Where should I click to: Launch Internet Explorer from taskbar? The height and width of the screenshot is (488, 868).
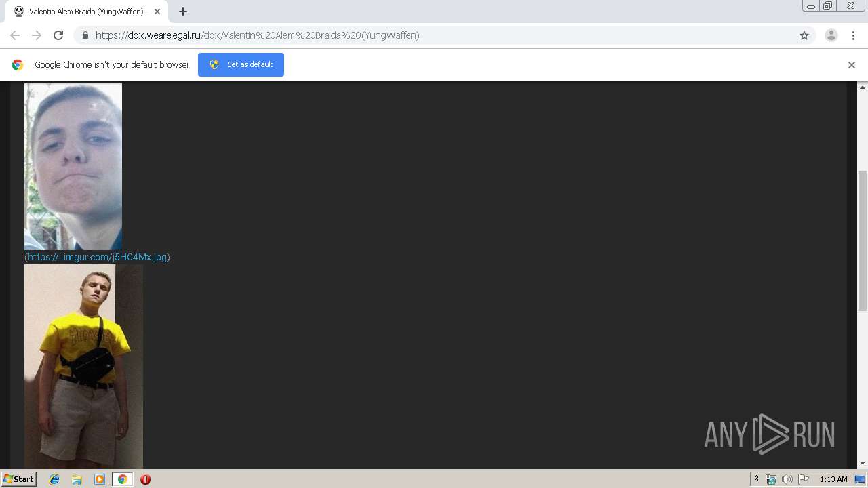[54, 479]
